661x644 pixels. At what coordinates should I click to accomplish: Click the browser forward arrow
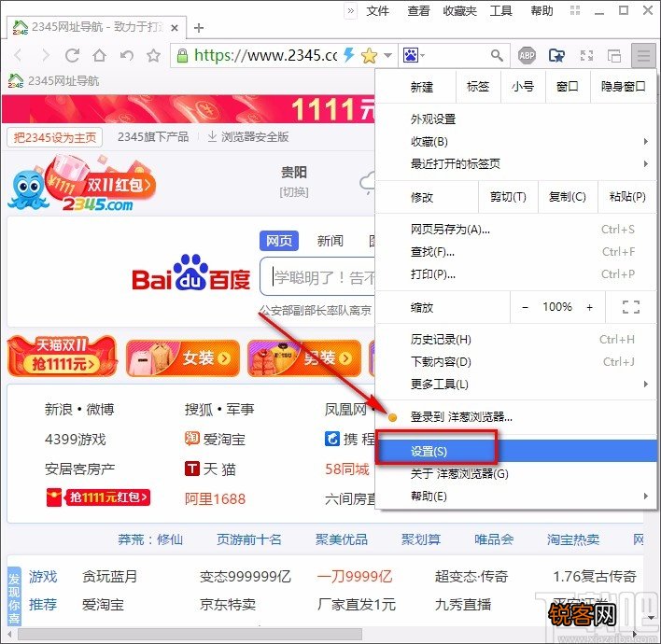[46, 55]
